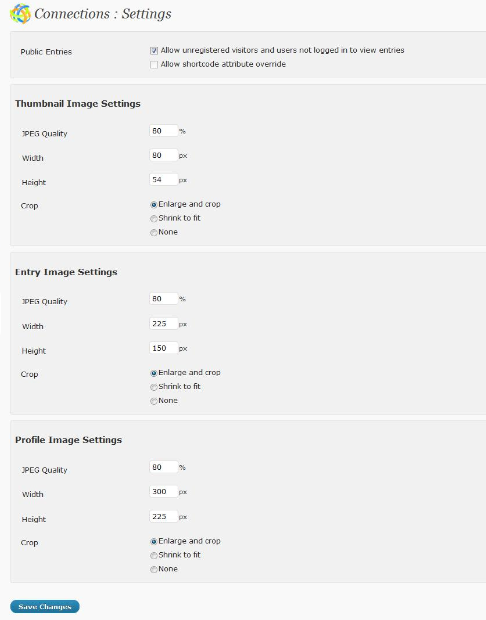Screen dimensions: 486x620
Task: Select Entry Image Shrink to fit radio
Action: tap(154, 387)
